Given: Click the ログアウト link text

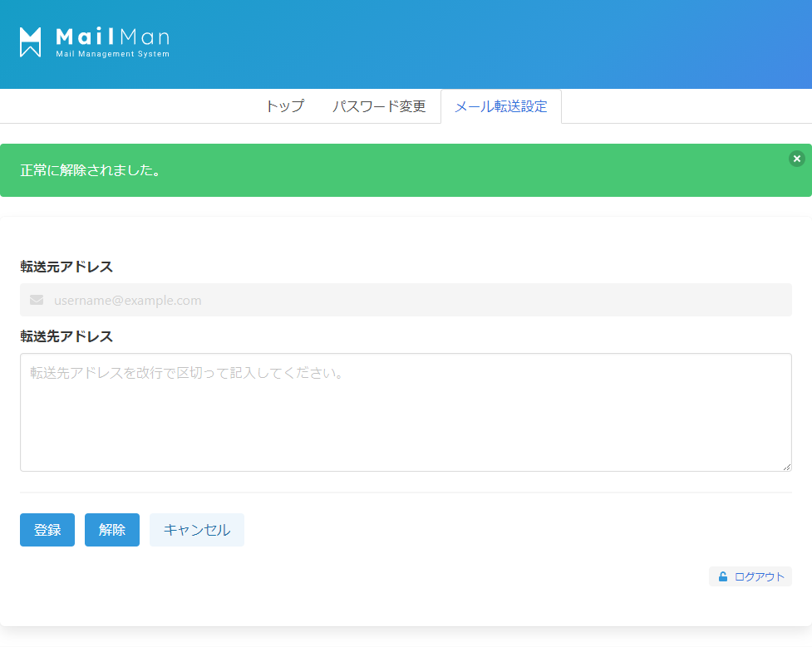Looking at the screenshot, I should tap(759, 576).
